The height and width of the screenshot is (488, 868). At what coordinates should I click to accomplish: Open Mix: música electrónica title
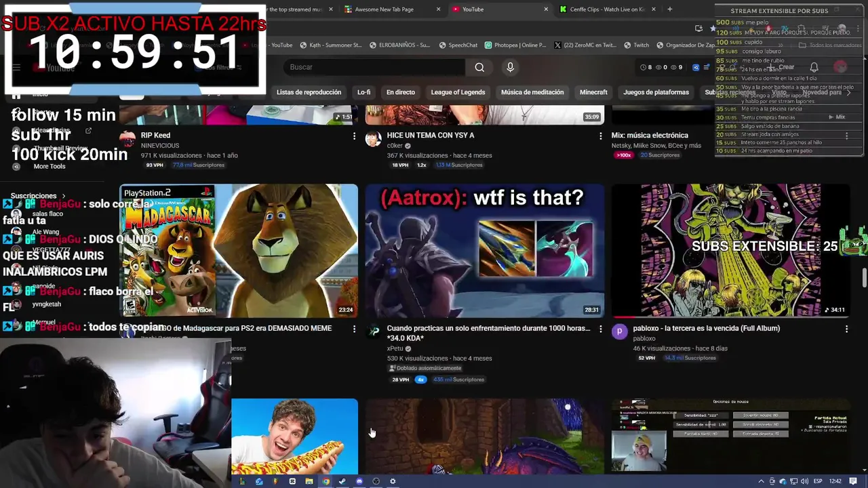click(x=650, y=136)
